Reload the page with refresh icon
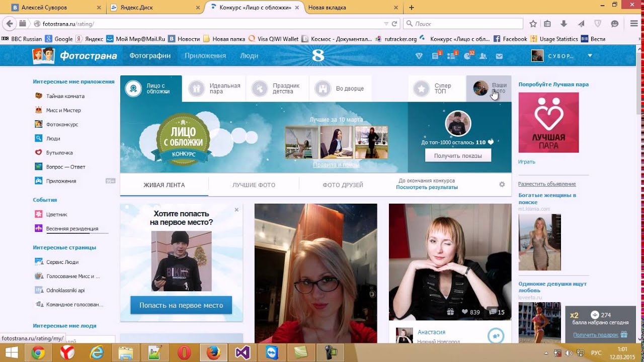Image resolution: width=644 pixels, height=362 pixels. pyautogui.click(x=395, y=24)
